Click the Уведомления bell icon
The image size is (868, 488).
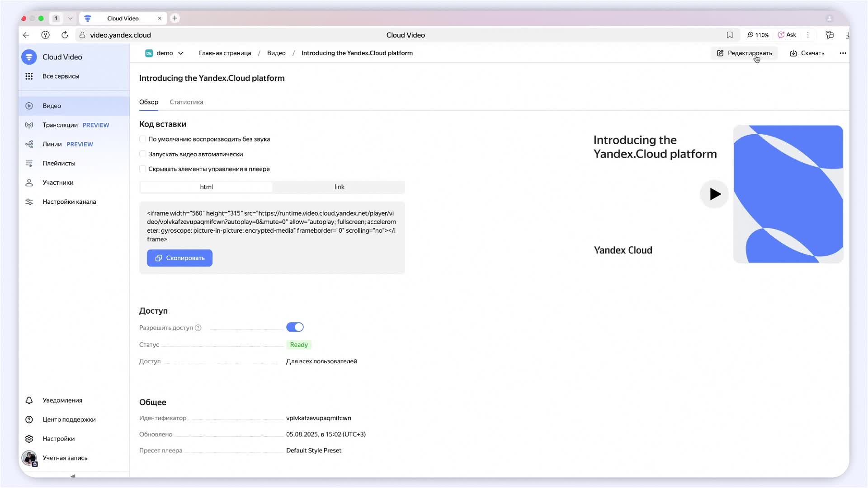coord(29,400)
